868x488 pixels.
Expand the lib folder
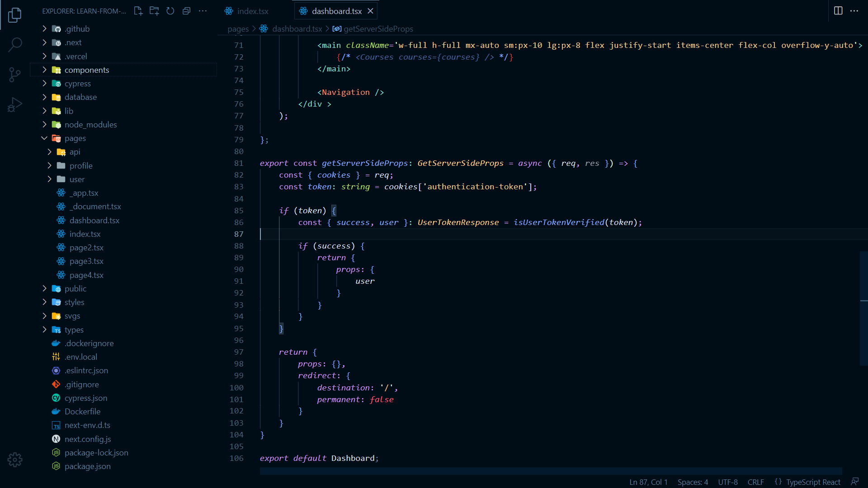pyautogui.click(x=123, y=111)
